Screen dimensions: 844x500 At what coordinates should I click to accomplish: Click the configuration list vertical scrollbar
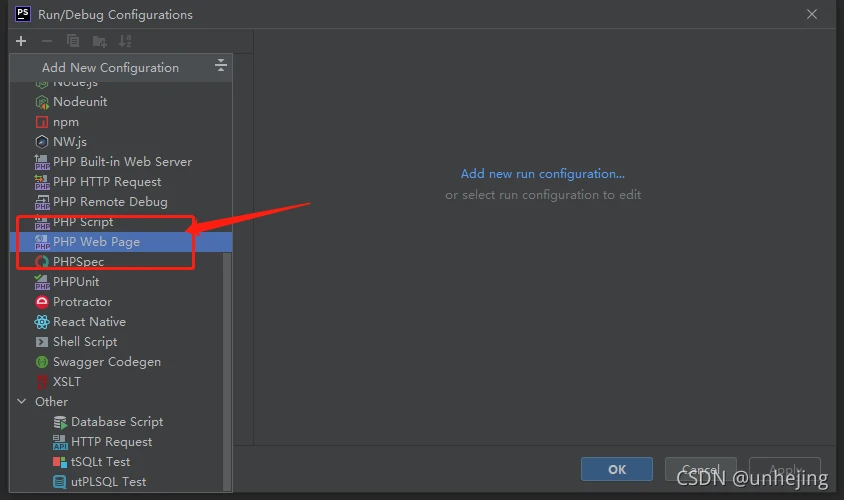coord(227,371)
